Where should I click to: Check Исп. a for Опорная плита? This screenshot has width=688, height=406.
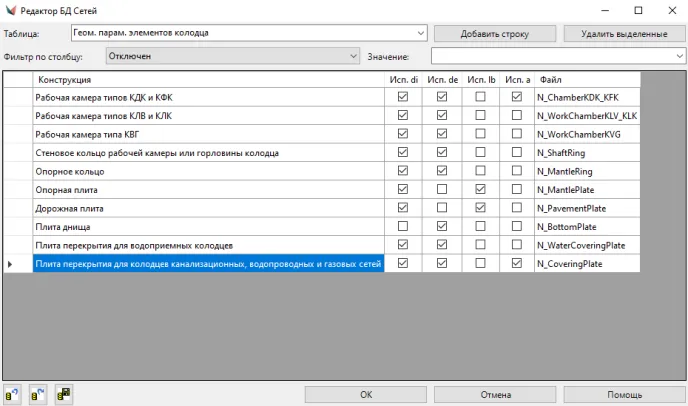pyautogui.click(x=517, y=190)
